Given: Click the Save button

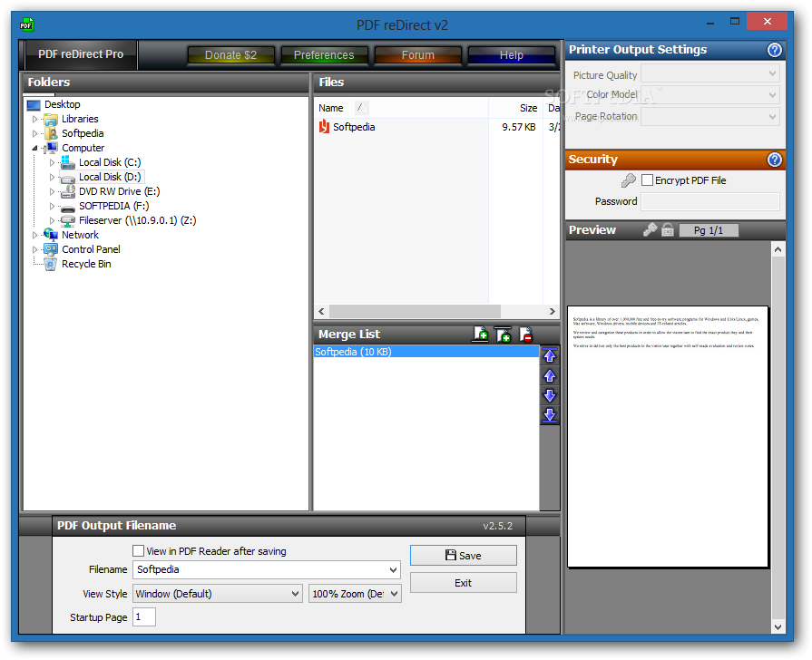Looking at the screenshot, I should coord(464,556).
